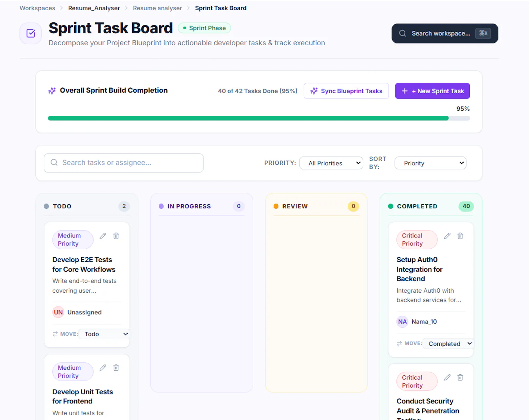Delete the Conduct Security Audit card
The height and width of the screenshot is (420, 529).
coord(460,377)
